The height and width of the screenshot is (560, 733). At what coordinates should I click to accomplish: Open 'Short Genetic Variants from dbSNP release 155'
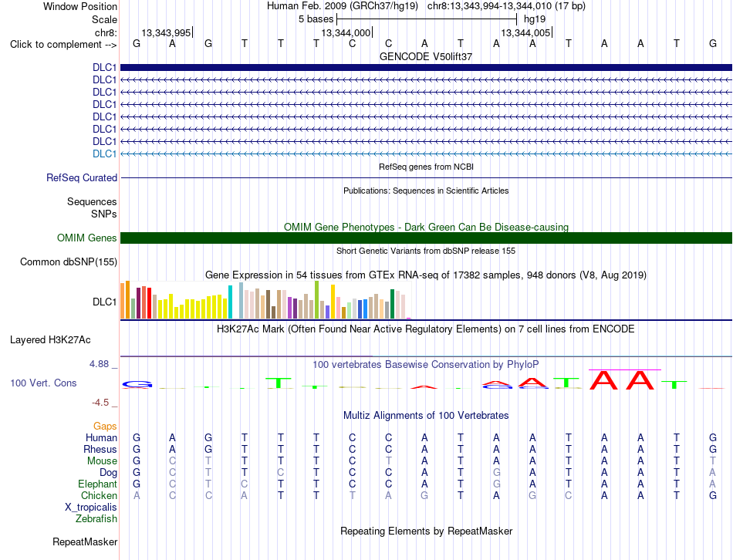click(426, 251)
